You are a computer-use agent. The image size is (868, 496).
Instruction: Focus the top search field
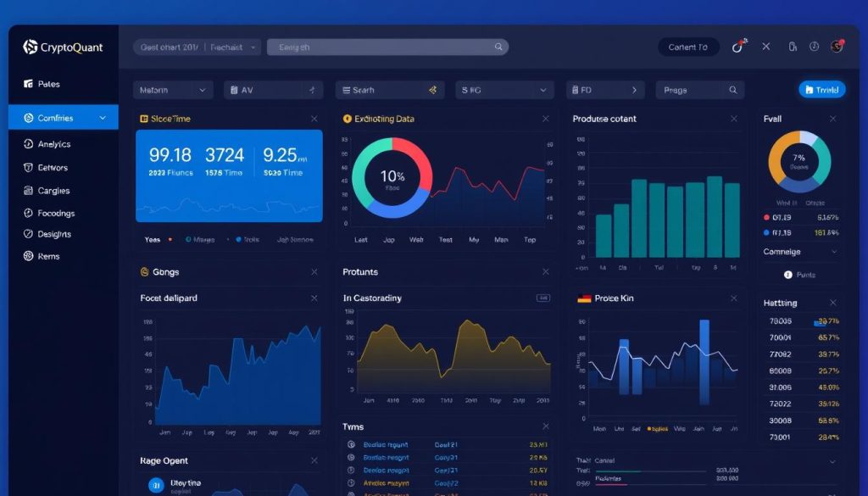[387, 47]
